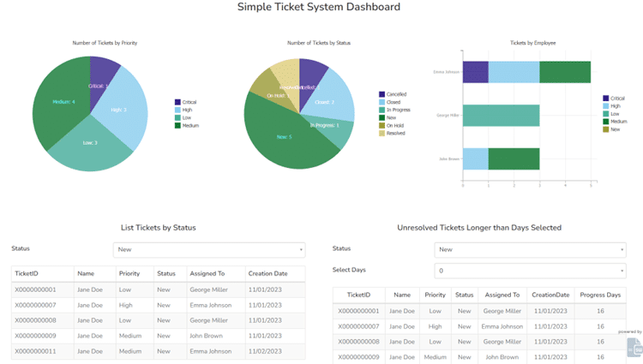Viewport: 643px width, 364px height.
Task: Click George Miller's bar in employee chart
Action: [500, 115]
